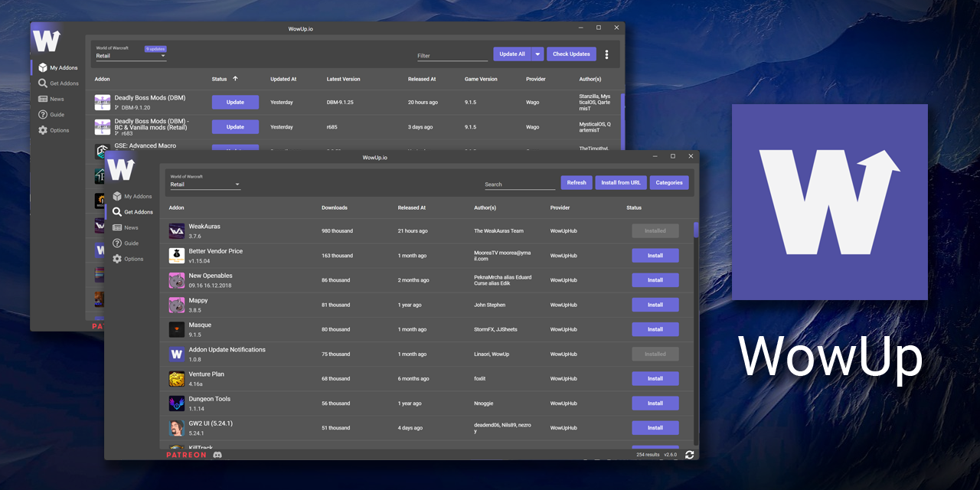
Task: Sort by Downloads column header
Action: [x=335, y=207]
